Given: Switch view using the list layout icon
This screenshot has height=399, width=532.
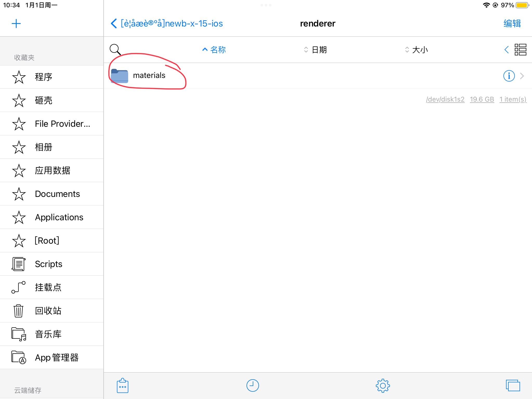Looking at the screenshot, I should [x=520, y=49].
